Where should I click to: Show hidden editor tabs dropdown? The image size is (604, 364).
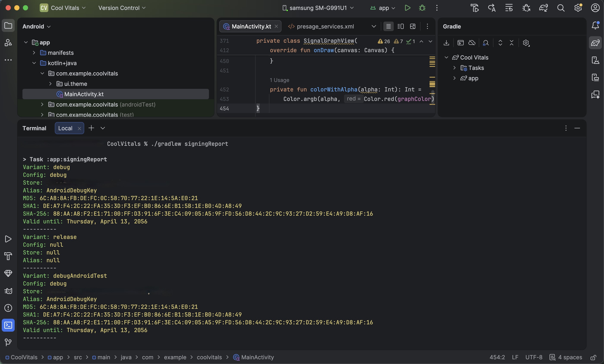[374, 27]
